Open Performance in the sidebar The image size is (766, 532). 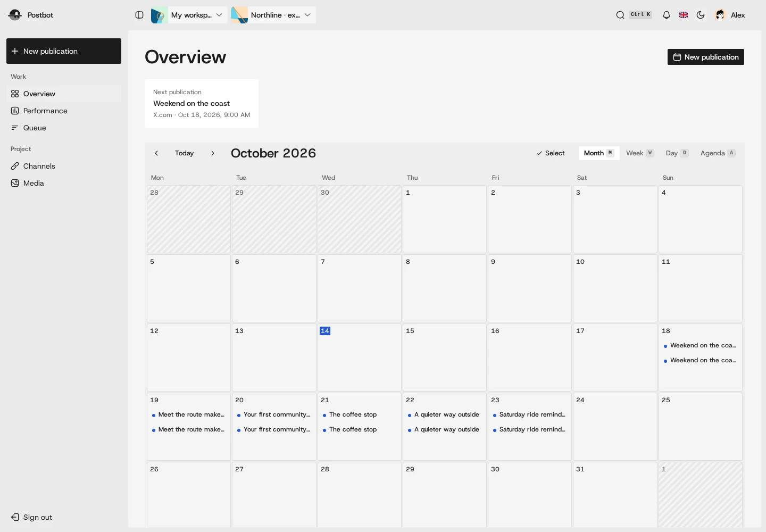(64, 111)
